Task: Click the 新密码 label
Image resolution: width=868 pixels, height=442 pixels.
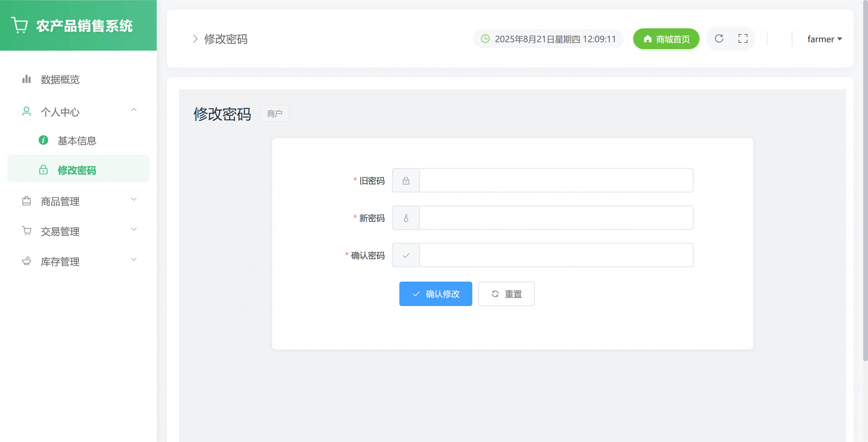Action: [x=372, y=218]
